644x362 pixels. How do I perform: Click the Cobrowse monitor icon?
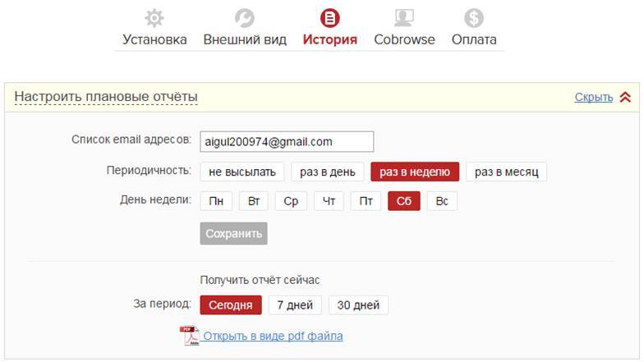(x=403, y=18)
